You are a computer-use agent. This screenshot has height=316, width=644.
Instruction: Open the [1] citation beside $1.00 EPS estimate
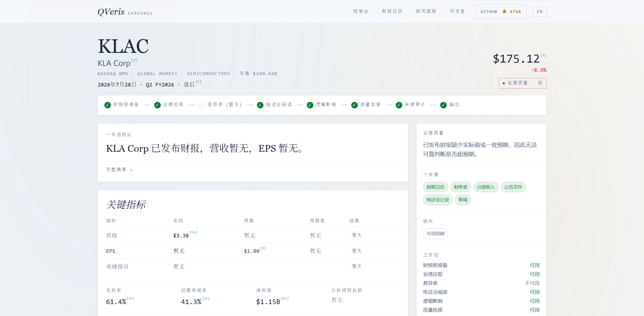[263, 248]
